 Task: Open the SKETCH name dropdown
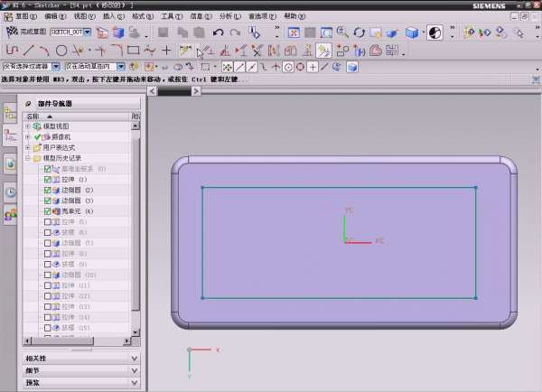[x=88, y=33]
